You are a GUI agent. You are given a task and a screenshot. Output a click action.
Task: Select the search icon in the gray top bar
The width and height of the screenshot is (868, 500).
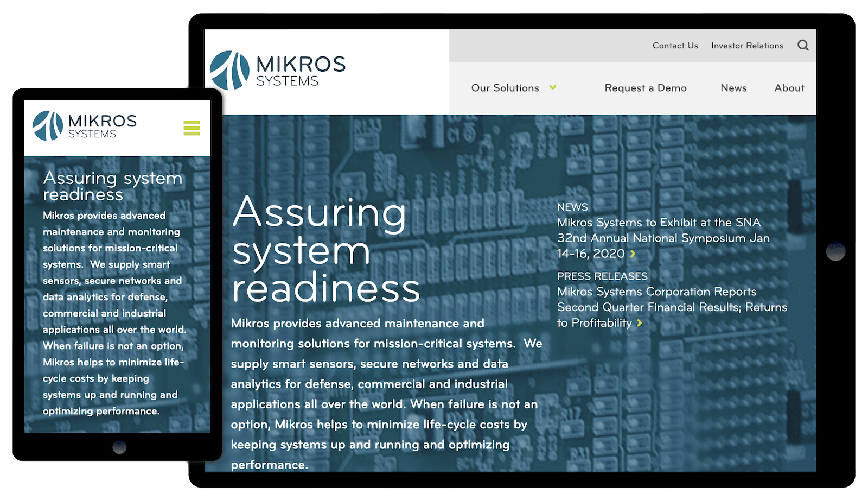[802, 46]
